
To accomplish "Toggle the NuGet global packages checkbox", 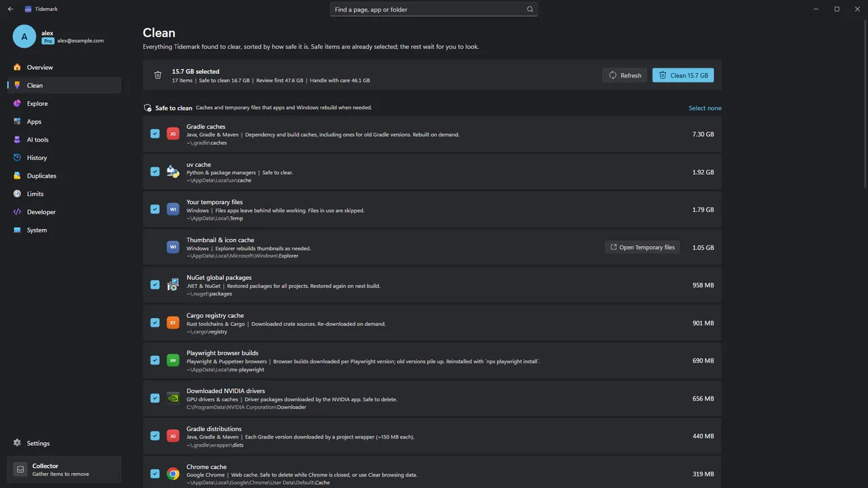I will pos(155,285).
